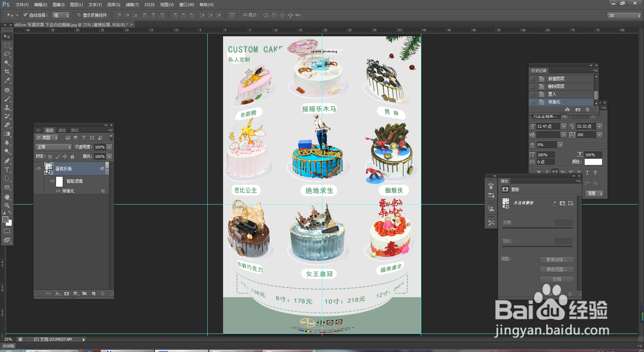Toggle the Auto-Select (自动选择) checkbox
Image resolution: width=644 pixels, height=352 pixels.
(x=25, y=15)
